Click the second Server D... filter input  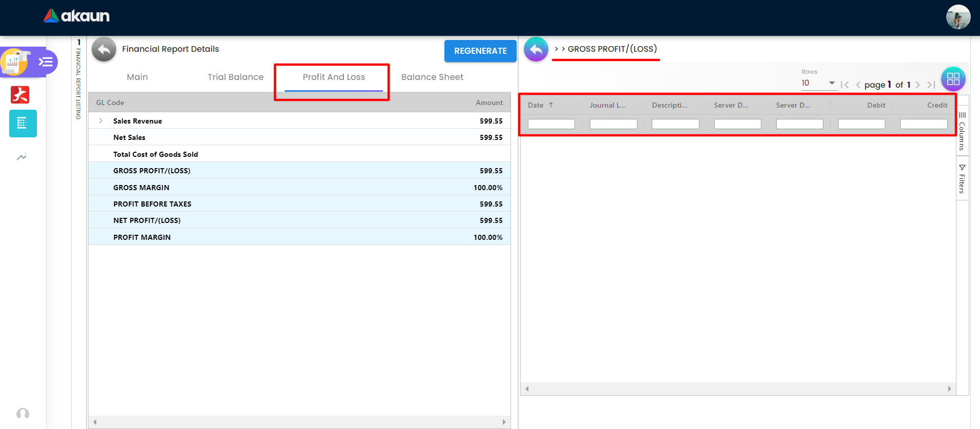(x=800, y=124)
